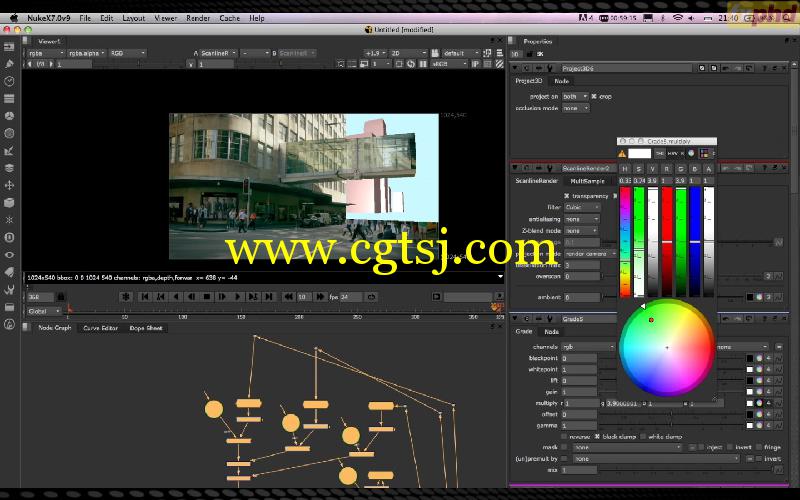This screenshot has height=500, width=800.
Task: Open the Cache menu
Action: [x=230, y=18]
